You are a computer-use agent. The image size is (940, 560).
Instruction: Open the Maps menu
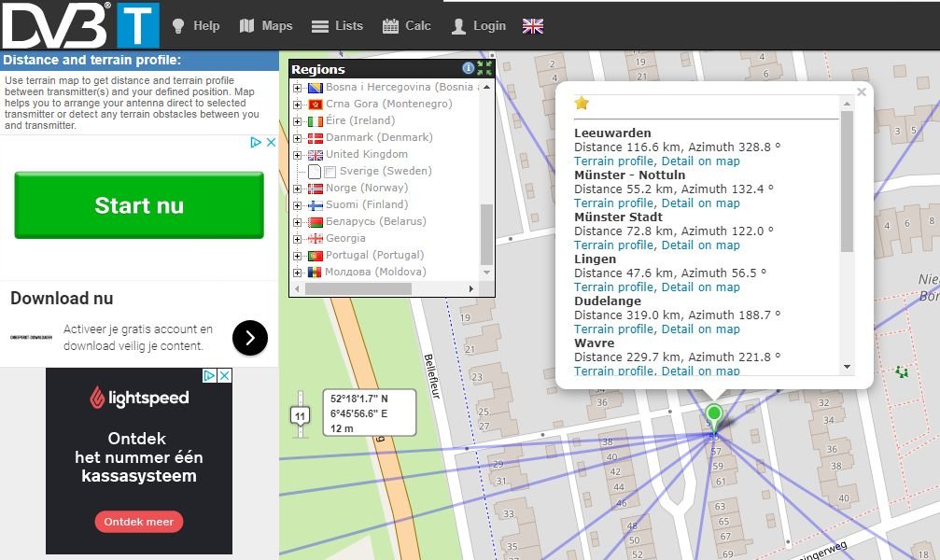coord(266,26)
